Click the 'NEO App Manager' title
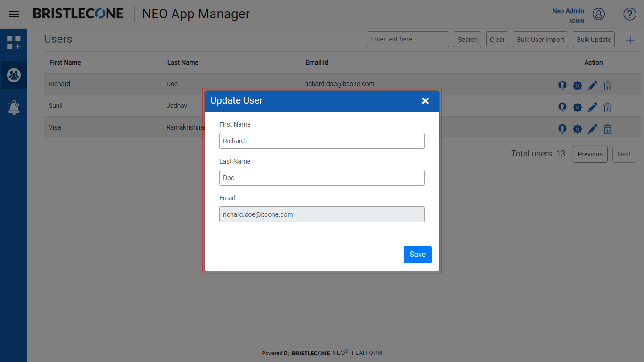The width and height of the screenshot is (644, 362). tap(196, 14)
